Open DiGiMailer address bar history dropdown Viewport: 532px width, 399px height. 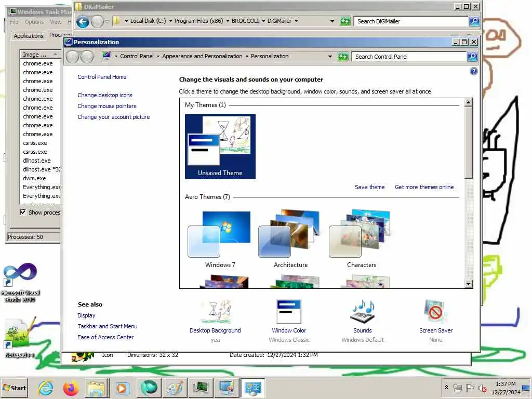[x=332, y=21]
